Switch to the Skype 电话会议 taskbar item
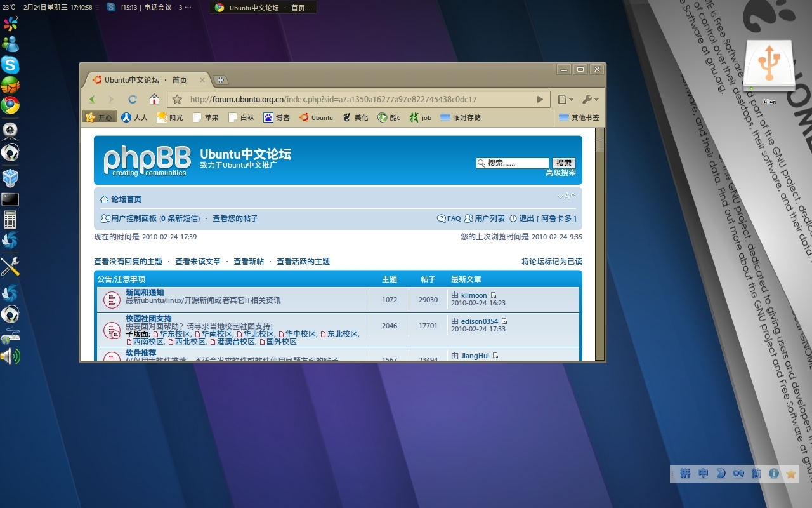Screen dimensions: 812x508 [x=150, y=8]
